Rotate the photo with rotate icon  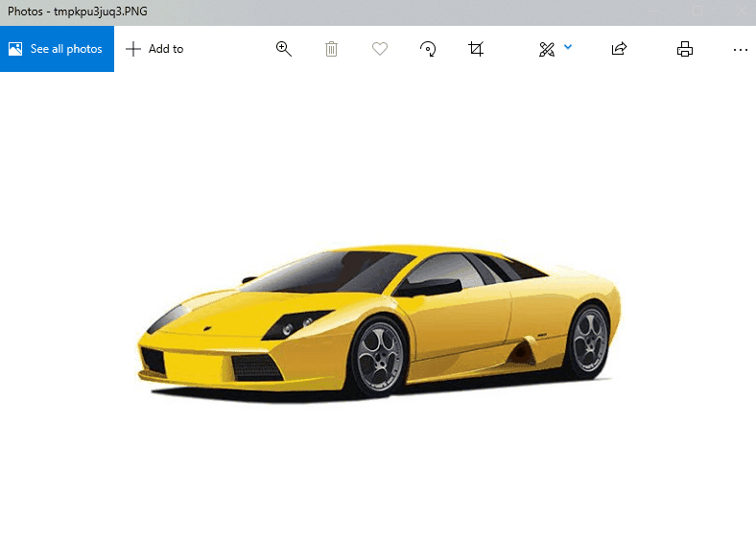coord(428,49)
